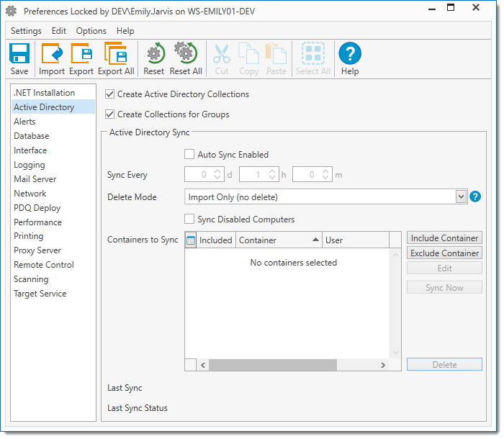
Task: Click the Reset gear icon
Action: (153, 55)
